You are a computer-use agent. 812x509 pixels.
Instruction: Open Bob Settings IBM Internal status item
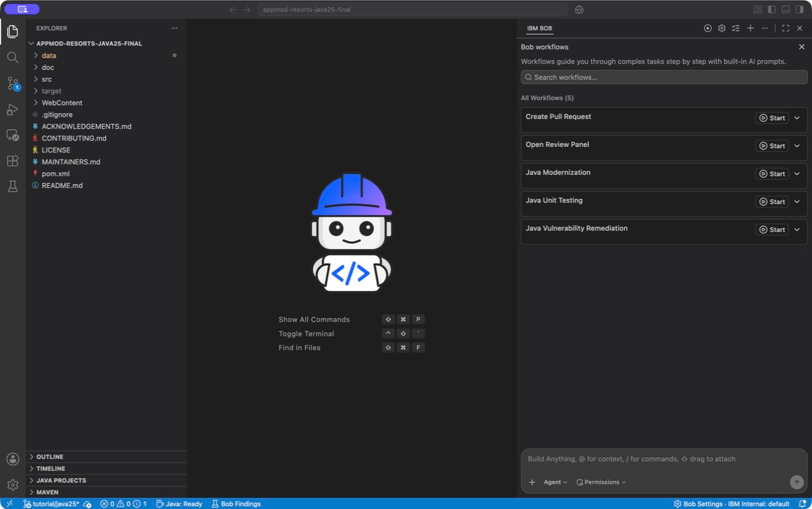(x=732, y=504)
